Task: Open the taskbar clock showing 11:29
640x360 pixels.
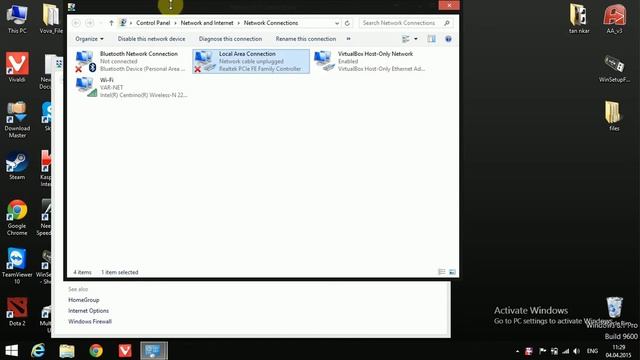Action: tap(619, 351)
